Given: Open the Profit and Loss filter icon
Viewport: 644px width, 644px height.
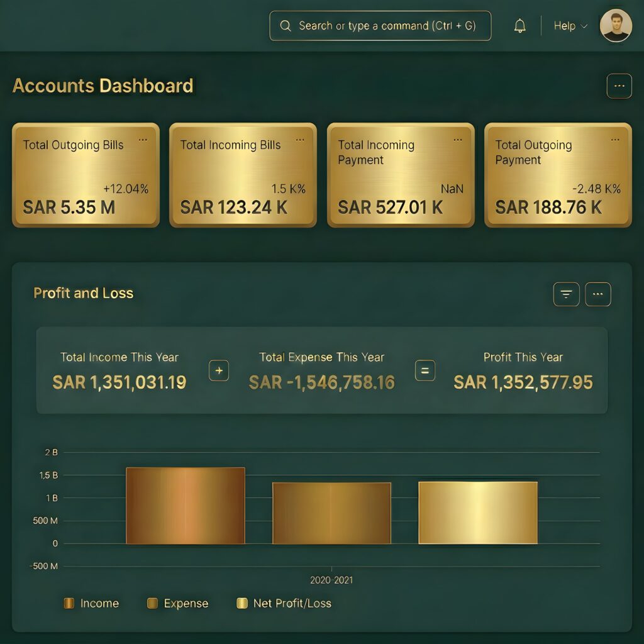Looking at the screenshot, I should pyautogui.click(x=566, y=294).
